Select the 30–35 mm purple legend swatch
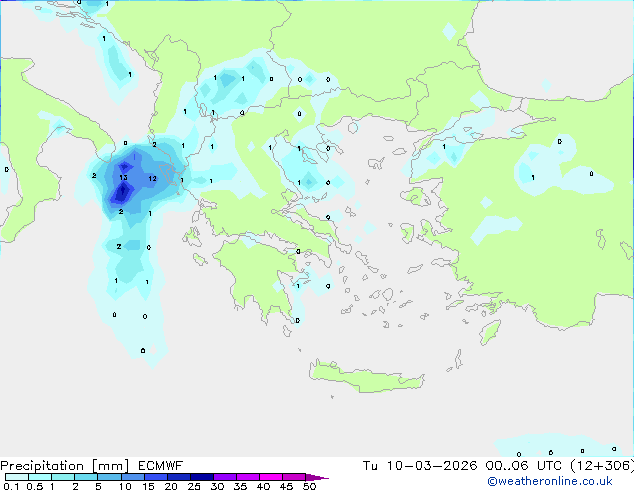 point(224,477)
